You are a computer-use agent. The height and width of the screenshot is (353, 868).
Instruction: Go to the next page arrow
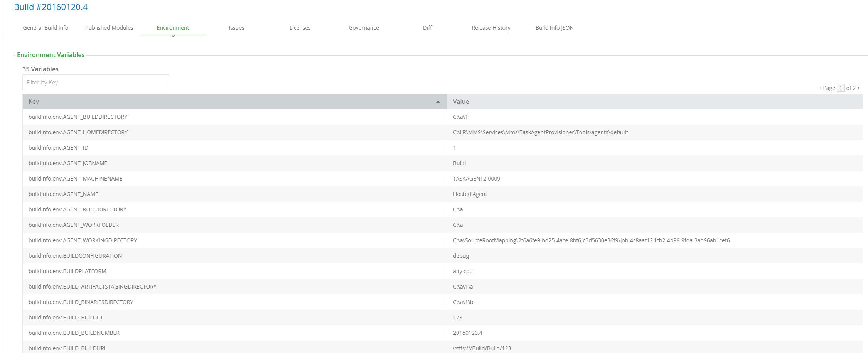pos(858,88)
